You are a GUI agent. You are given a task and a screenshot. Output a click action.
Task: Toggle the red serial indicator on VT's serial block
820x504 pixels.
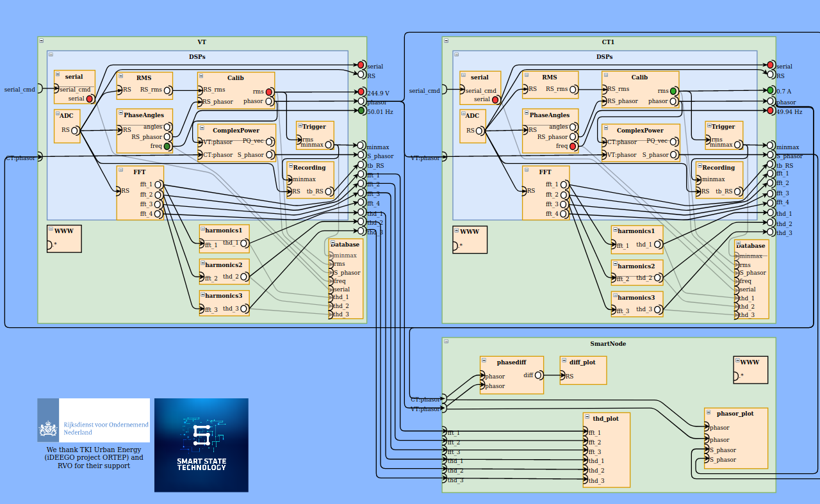pos(90,99)
